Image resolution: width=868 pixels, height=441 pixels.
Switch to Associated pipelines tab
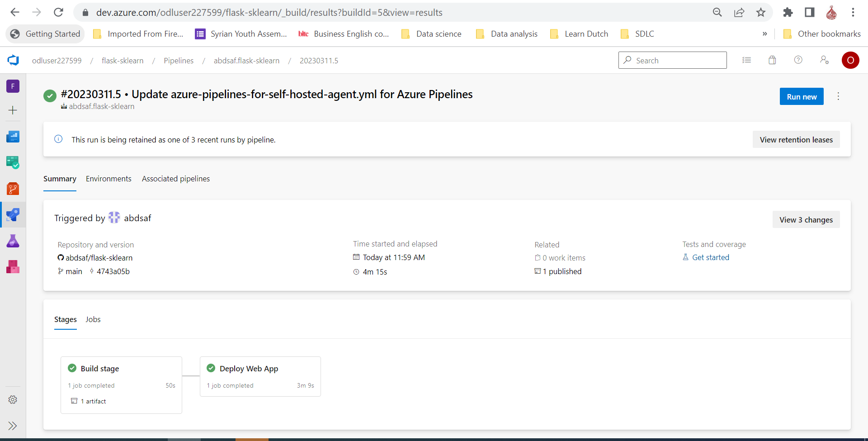point(176,179)
